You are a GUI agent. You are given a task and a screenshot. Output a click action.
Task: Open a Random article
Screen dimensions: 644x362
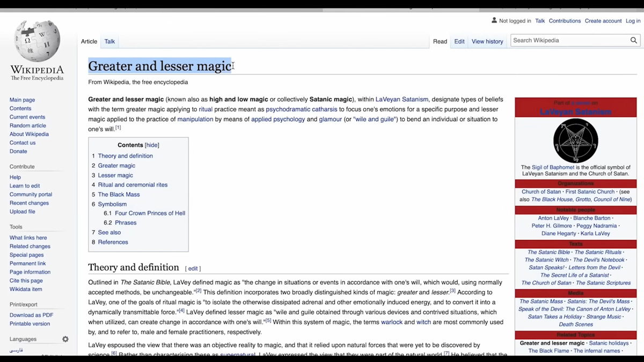tap(28, 125)
